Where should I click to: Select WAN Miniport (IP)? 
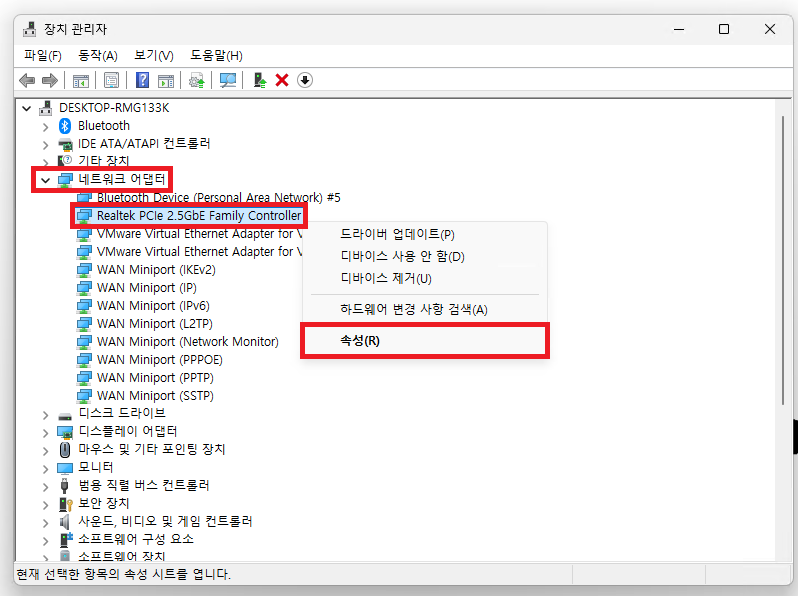pos(147,288)
